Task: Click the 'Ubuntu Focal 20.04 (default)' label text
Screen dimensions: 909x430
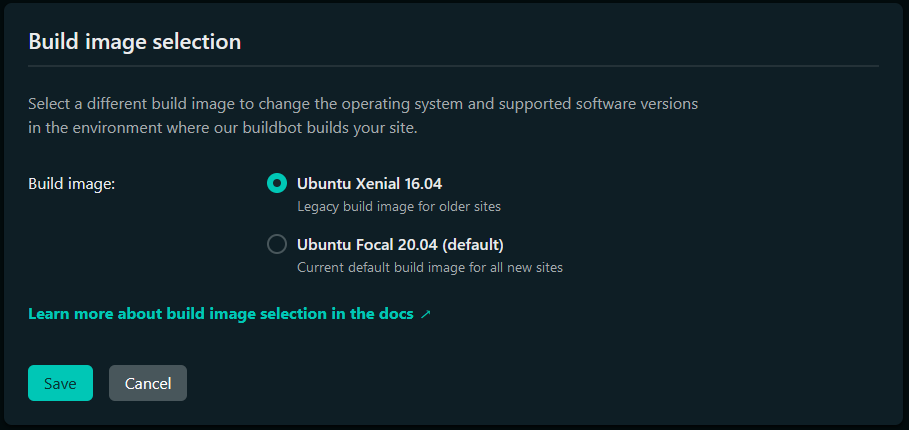Action: coord(400,244)
